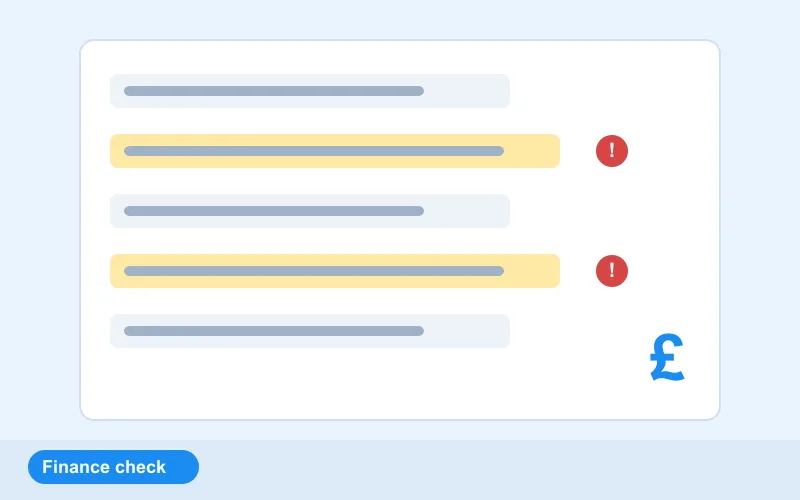Select the Finance check pill button

tap(113, 467)
